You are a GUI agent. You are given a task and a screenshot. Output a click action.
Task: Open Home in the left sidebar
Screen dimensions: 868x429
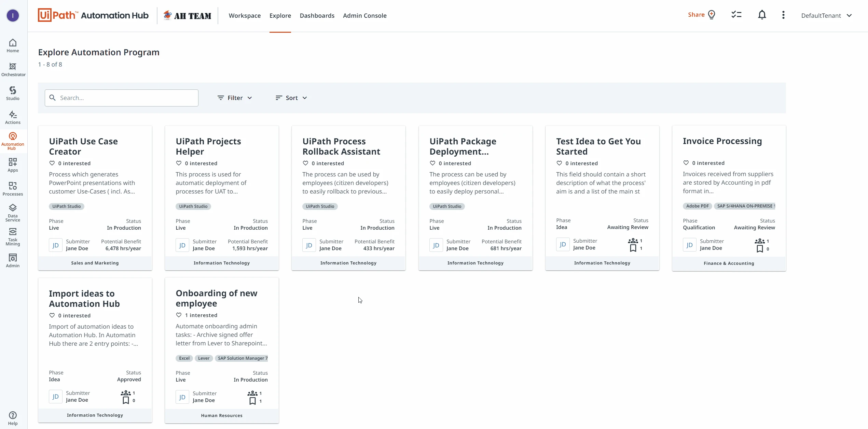tap(13, 46)
